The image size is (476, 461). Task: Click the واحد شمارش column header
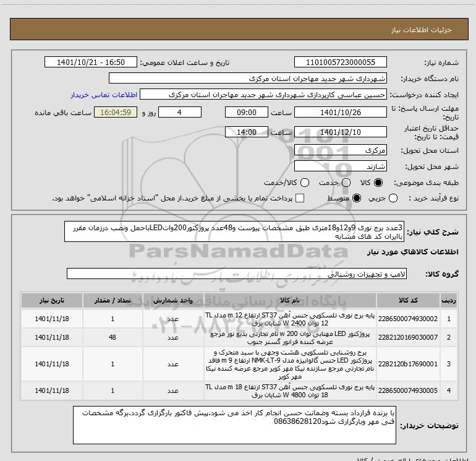[x=173, y=300]
